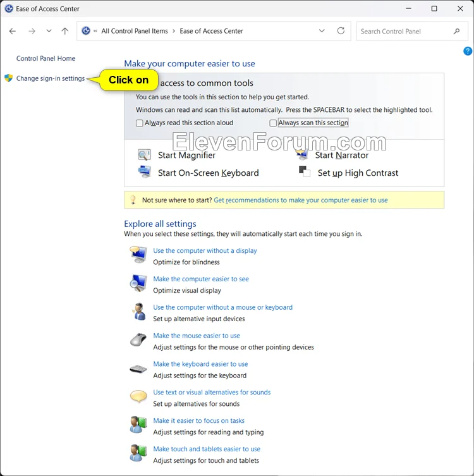Open Make the keyboard easier to use

(200, 364)
